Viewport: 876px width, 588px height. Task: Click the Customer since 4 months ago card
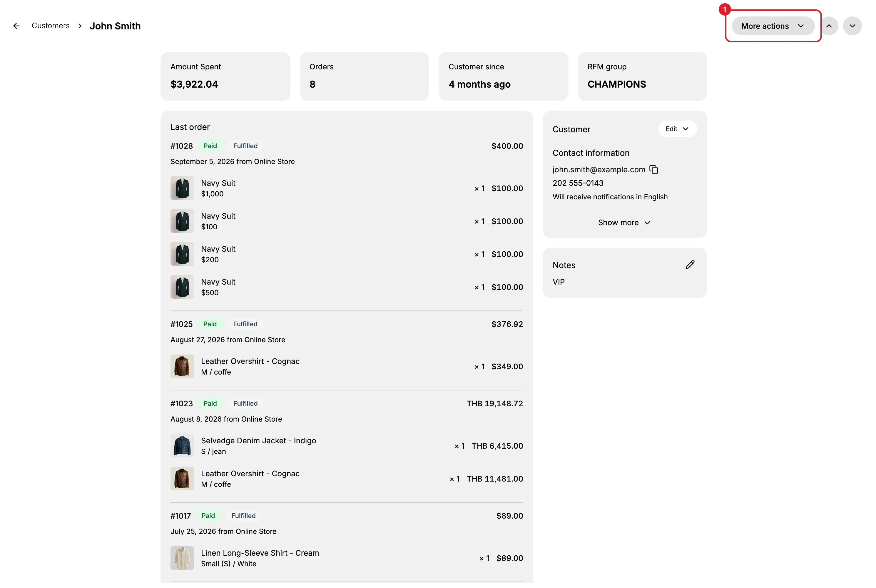504,76
